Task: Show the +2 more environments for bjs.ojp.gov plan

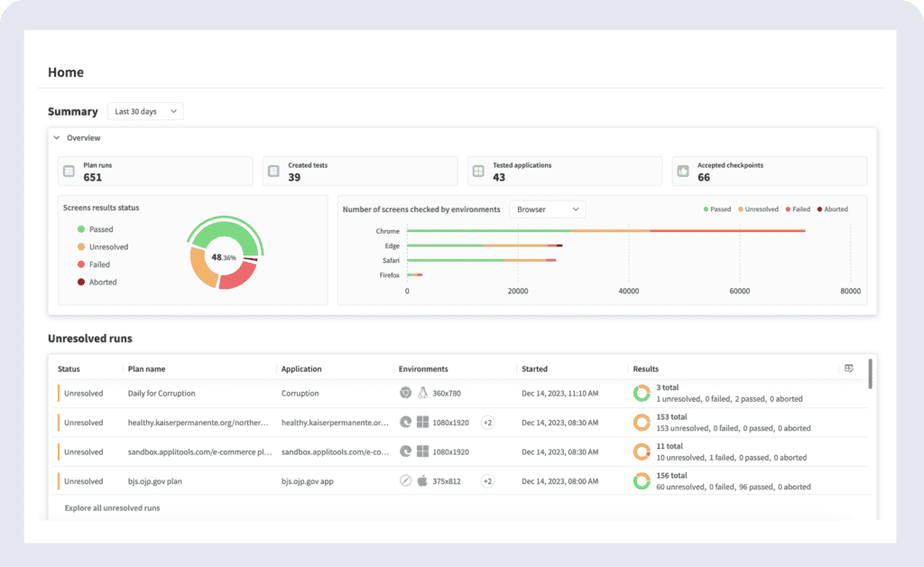Action: point(487,481)
